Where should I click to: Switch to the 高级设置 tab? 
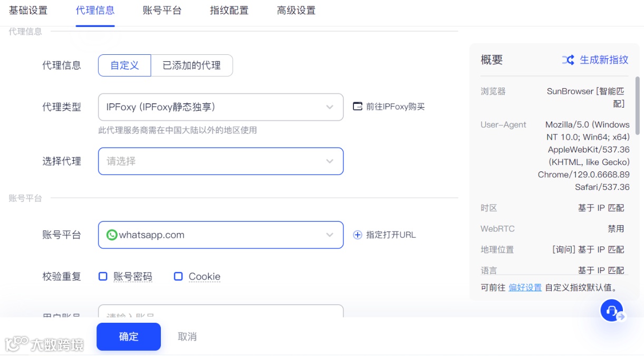(x=295, y=11)
